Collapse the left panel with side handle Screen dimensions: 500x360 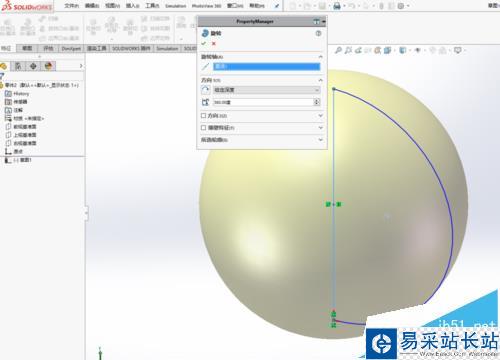86,213
